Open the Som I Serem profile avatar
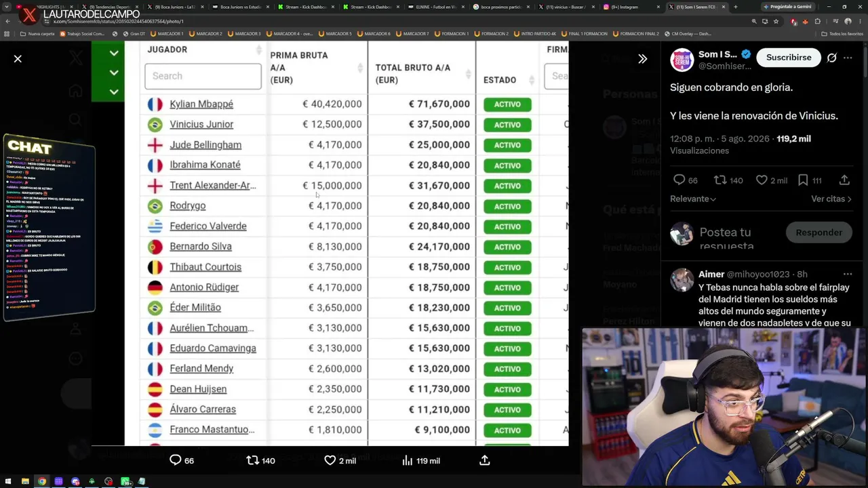 coord(682,60)
